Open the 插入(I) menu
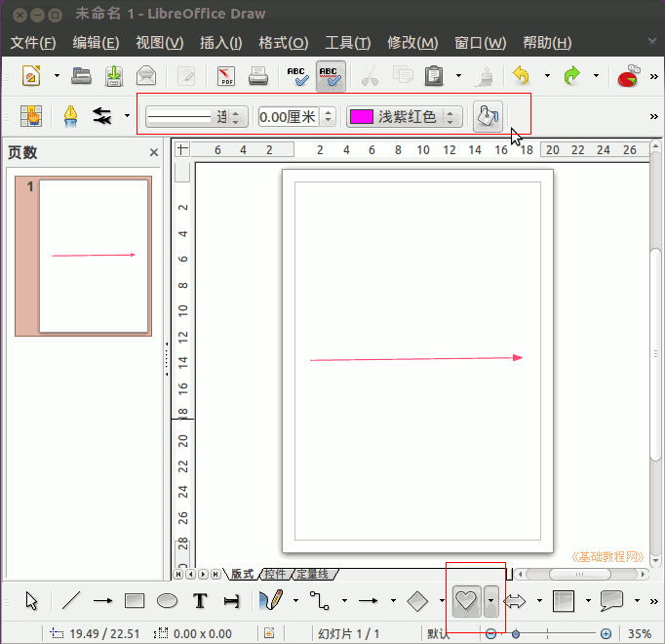Image resolution: width=665 pixels, height=644 pixels. [220, 43]
